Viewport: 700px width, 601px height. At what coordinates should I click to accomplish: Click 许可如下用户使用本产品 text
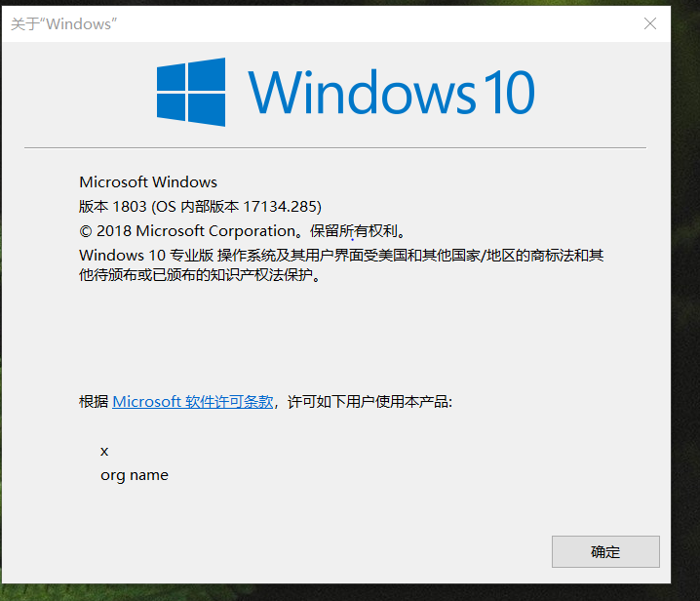pos(370,401)
